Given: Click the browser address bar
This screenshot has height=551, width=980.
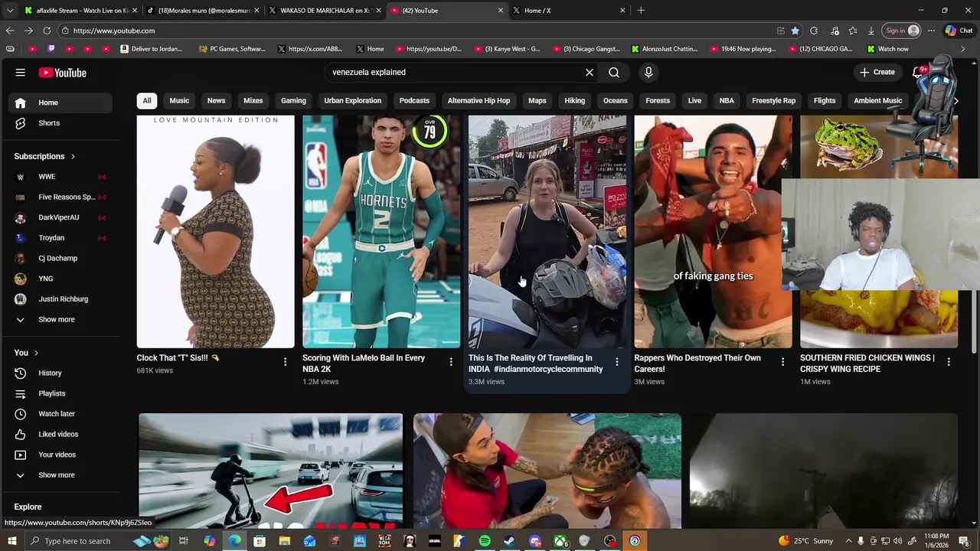Looking at the screenshot, I should (413, 31).
